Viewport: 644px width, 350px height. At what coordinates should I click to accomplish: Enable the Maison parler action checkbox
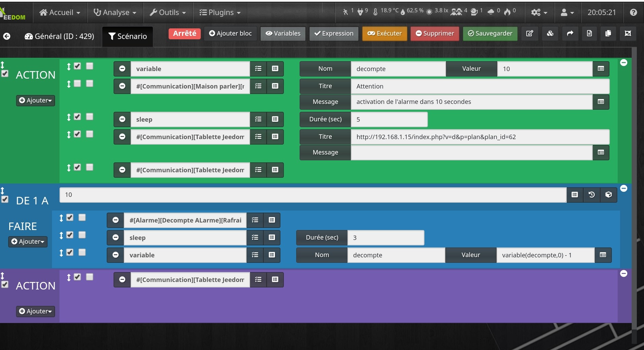tap(78, 83)
